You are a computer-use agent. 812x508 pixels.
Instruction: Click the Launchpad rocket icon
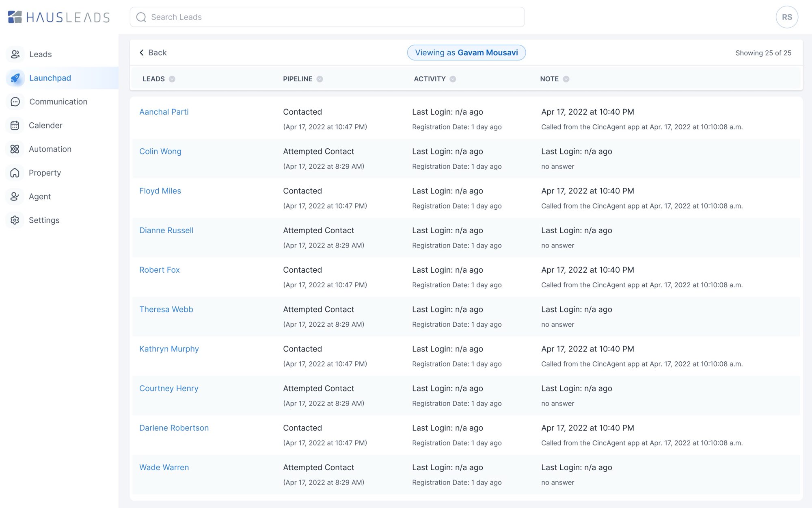(15, 78)
